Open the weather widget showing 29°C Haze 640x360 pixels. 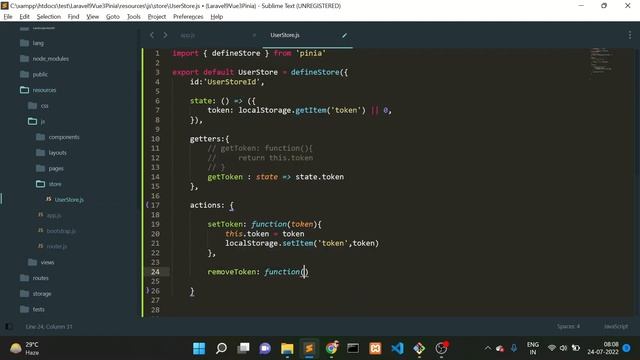pyautogui.click(x=24, y=348)
